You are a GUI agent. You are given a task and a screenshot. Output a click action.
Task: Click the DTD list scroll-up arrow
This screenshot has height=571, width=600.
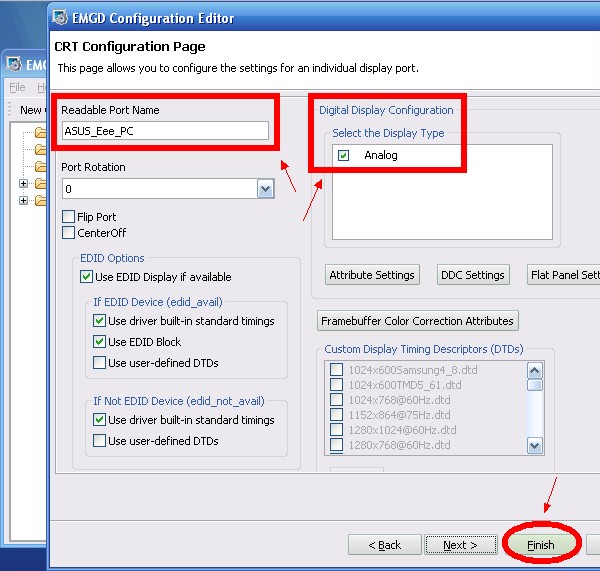535,368
